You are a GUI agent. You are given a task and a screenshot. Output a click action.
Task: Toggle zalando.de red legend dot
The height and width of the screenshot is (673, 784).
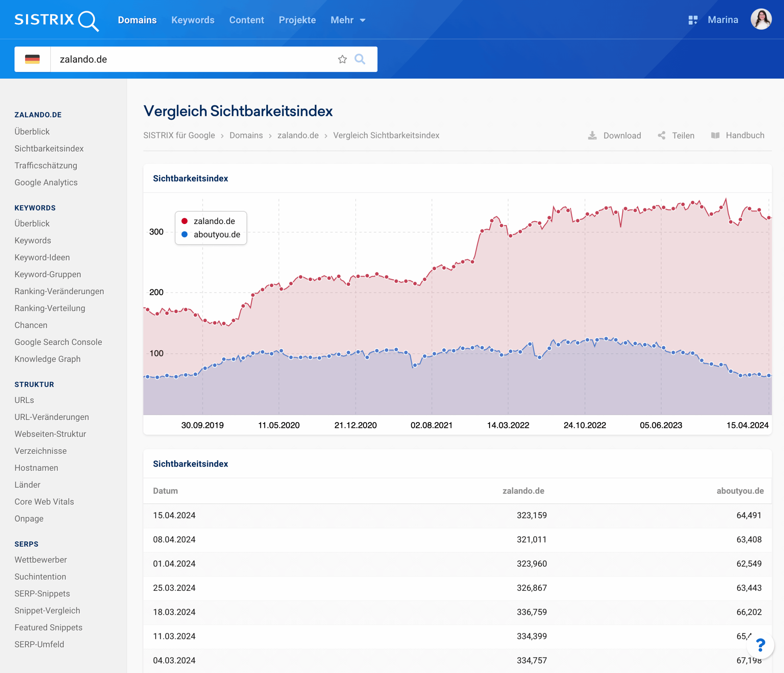[x=185, y=221]
